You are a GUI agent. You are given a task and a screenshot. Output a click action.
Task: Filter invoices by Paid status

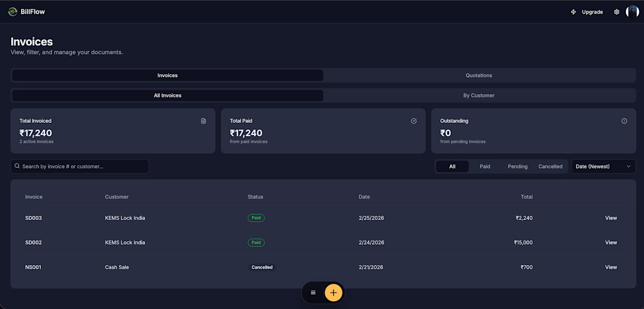[485, 167]
